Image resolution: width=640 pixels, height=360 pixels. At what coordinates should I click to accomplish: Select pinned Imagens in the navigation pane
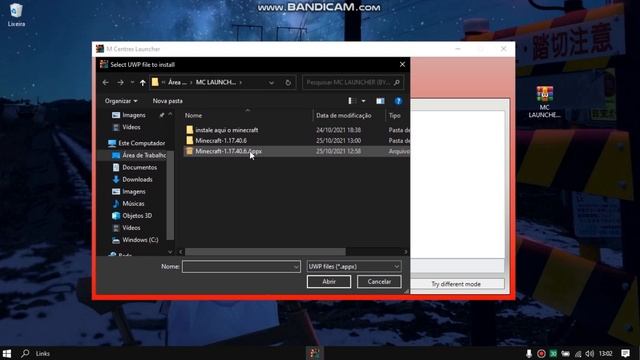pos(133,115)
